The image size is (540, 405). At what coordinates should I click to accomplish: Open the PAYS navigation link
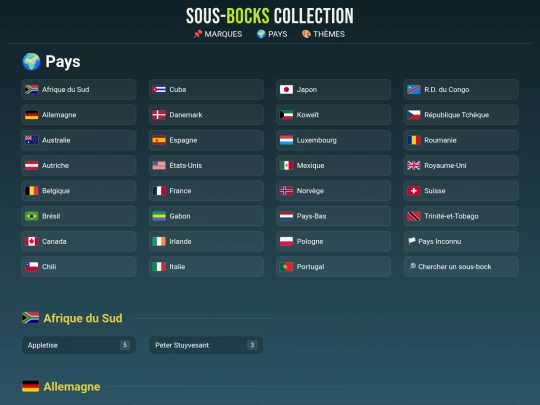272,34
